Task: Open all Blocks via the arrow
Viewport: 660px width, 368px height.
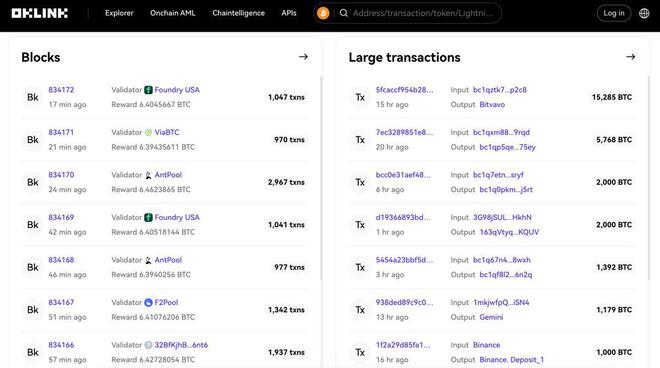Action: [x=303, y=57]
